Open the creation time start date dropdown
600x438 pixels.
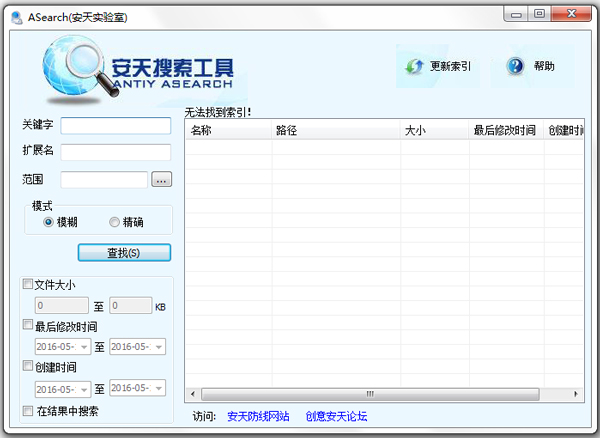84,389
